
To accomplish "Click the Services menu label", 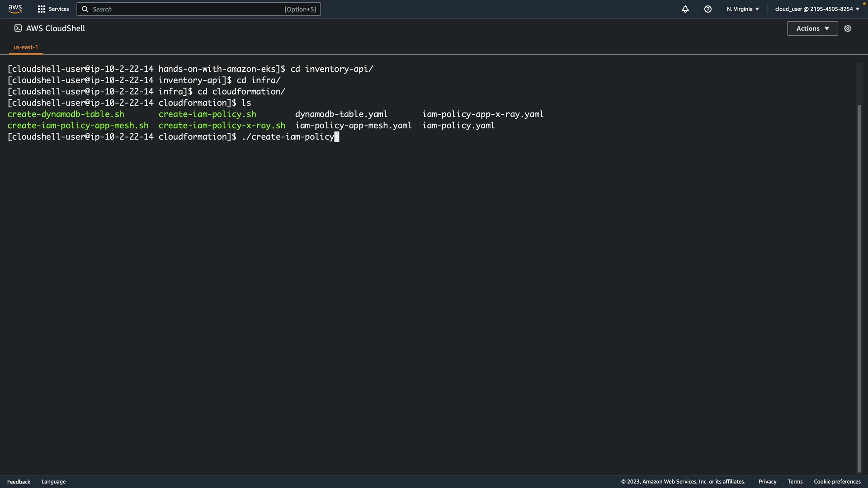I will coord(59,9).
